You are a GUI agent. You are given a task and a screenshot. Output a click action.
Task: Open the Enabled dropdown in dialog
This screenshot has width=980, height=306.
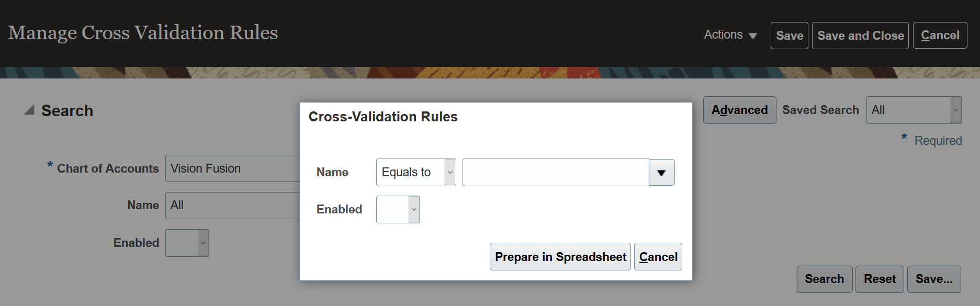(x=398, y=209)
